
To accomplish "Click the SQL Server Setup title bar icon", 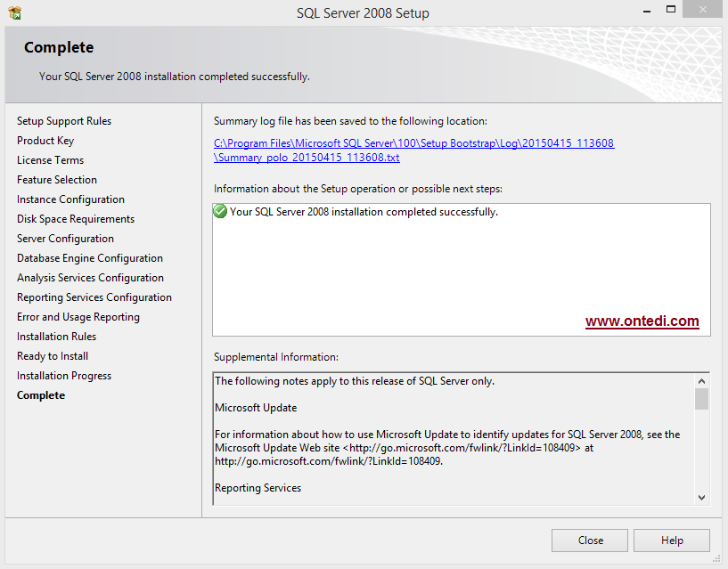I will click(x=15, y=12).
